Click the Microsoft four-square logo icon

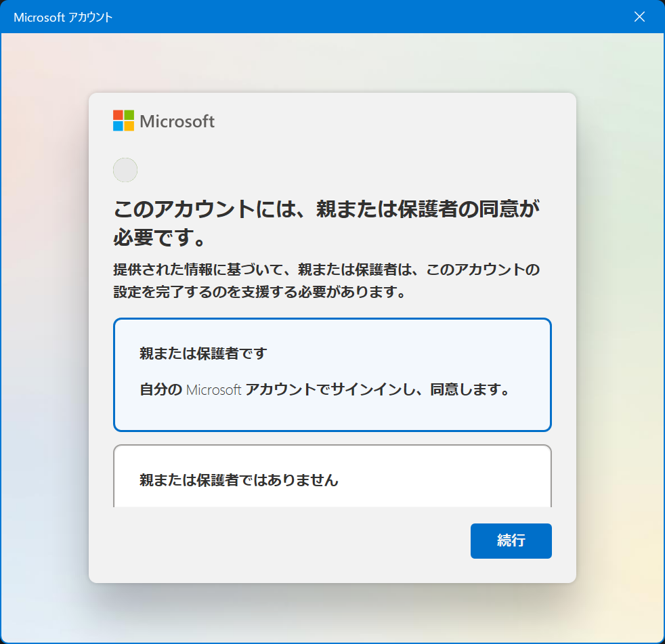click(123, 121)
